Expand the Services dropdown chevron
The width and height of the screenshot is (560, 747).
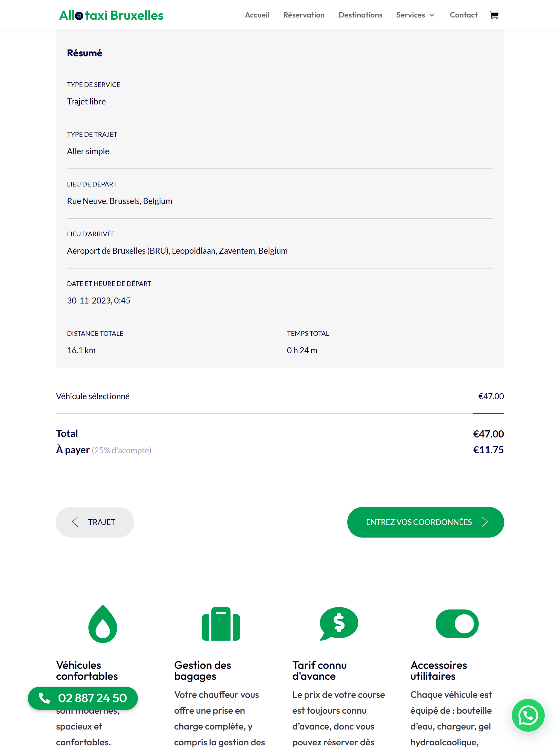click(x=432, y=15)
